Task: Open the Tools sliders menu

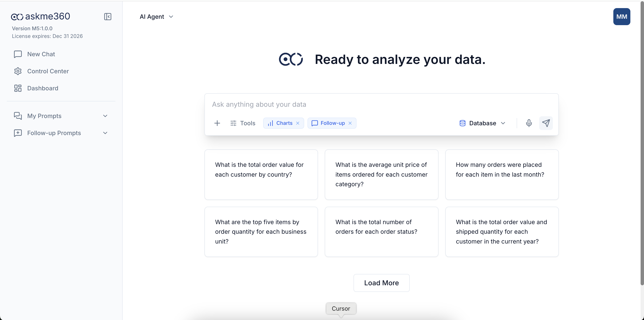Action: coord(243,123)
